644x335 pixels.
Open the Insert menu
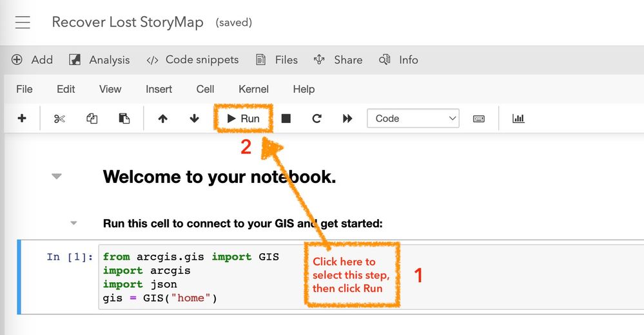tap(159, 89)
